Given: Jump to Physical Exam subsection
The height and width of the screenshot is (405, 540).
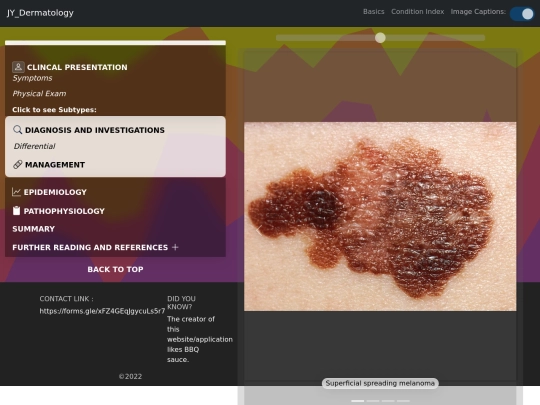Looking at the screenshot, I should coord(39,94).
